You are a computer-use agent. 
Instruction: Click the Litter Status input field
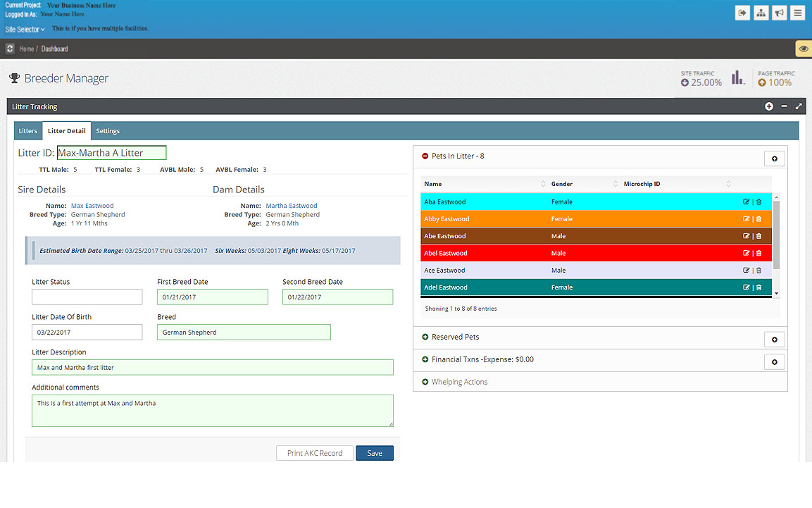tap(87, 297)
